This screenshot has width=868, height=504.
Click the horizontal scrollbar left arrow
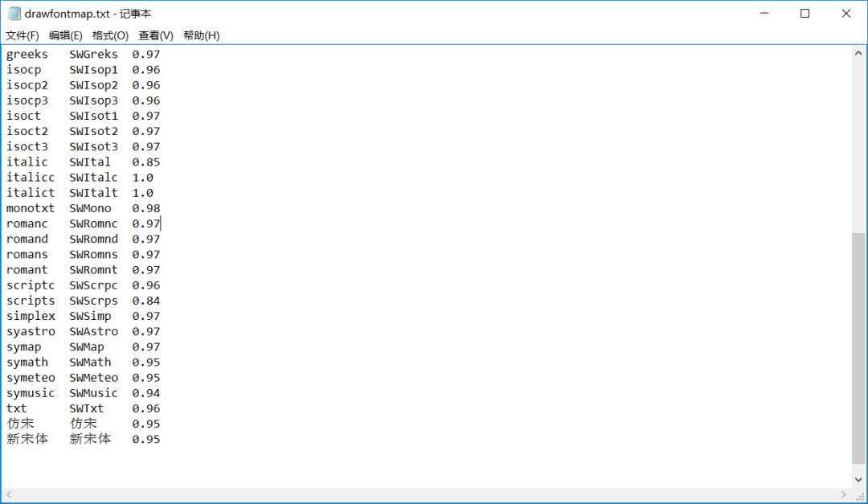[x=8, y=495]
